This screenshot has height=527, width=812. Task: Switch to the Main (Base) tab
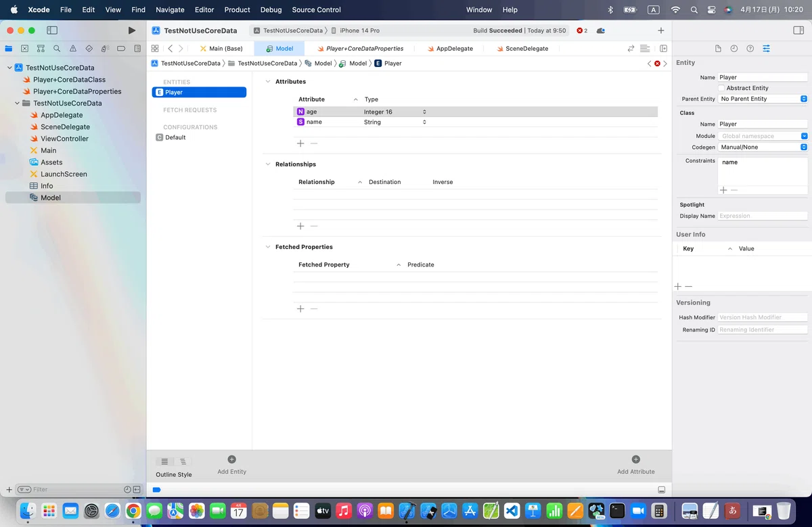[221, 49]
